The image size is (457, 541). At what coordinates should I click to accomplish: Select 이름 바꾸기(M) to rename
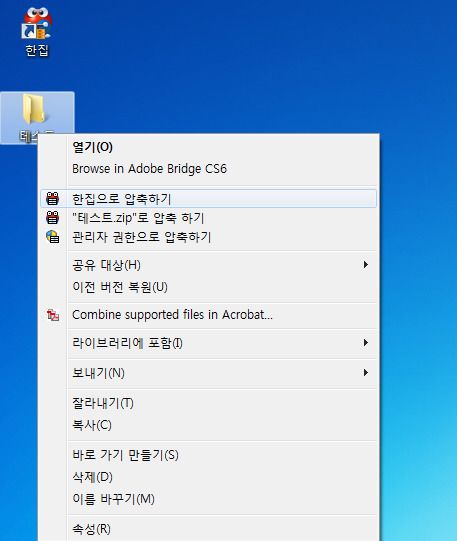(208, 499)
